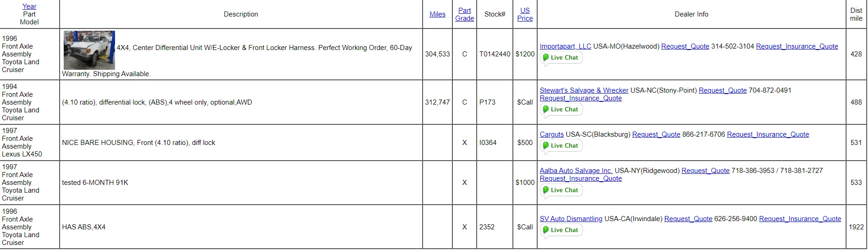
Task: View the white Land Cruiser photo thumbnail
Action: click(x=89, y=50)
